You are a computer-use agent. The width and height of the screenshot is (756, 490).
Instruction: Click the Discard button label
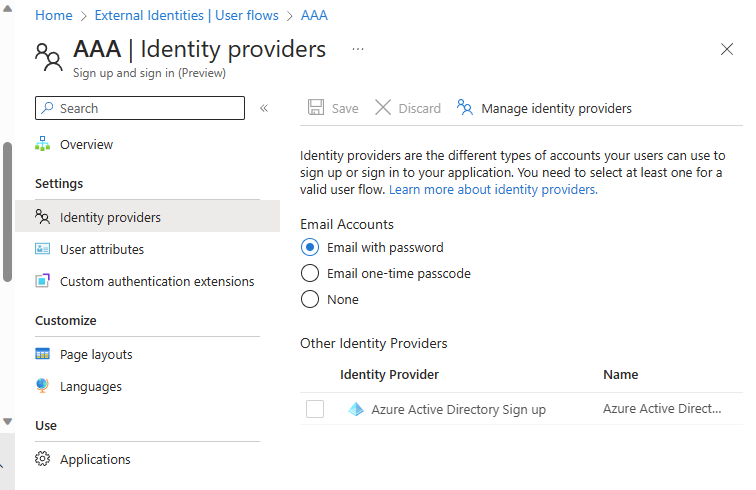[419, 109]
